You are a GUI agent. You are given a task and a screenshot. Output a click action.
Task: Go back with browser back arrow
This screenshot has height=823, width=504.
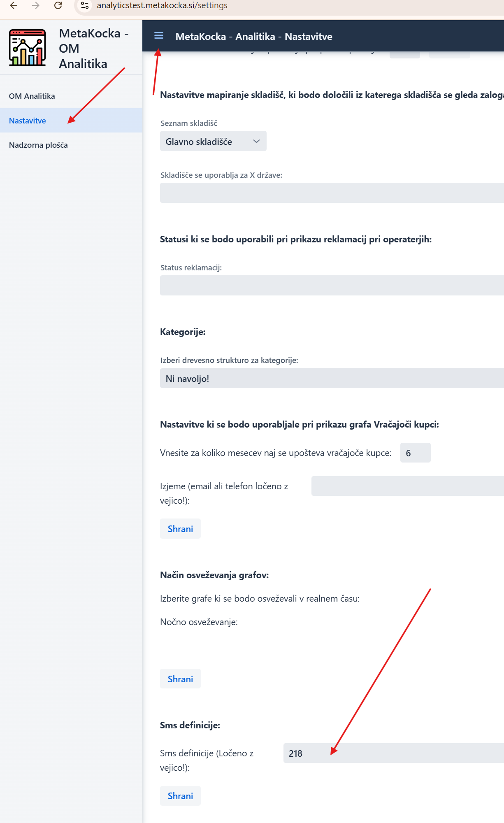[x=14, y=6]
